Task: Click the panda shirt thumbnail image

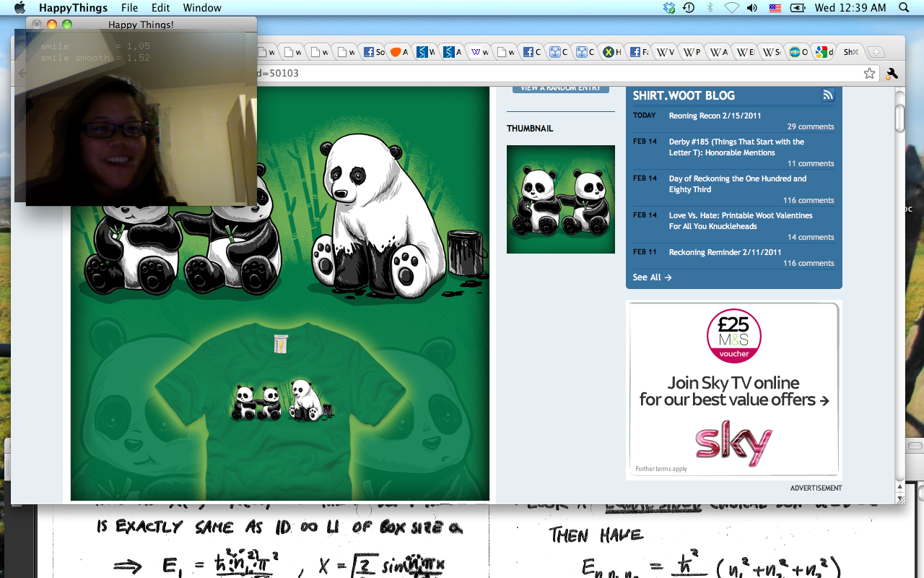Action: [560, 199]
